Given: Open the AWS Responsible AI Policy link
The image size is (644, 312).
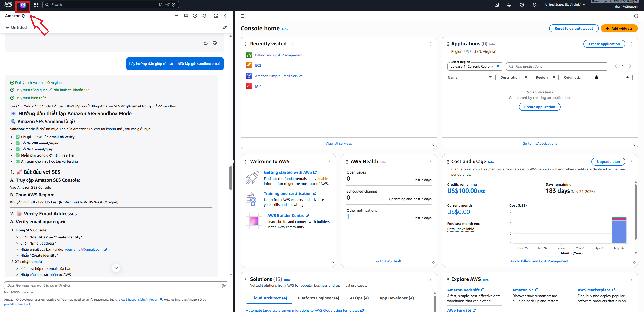Looking at the screenshot, I should click(141, 300).
